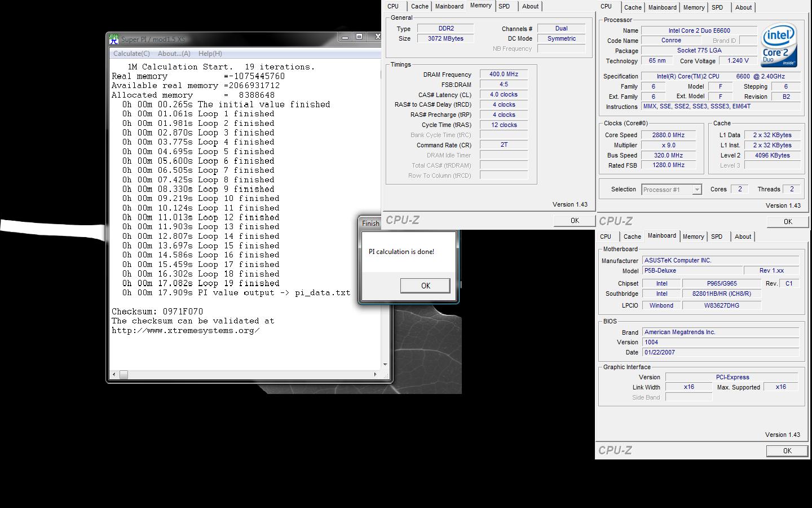The width and height of the screenshot is (812, 508).
Task: Click the Intel Core 2 Duo logo
Action: [779, 45]
